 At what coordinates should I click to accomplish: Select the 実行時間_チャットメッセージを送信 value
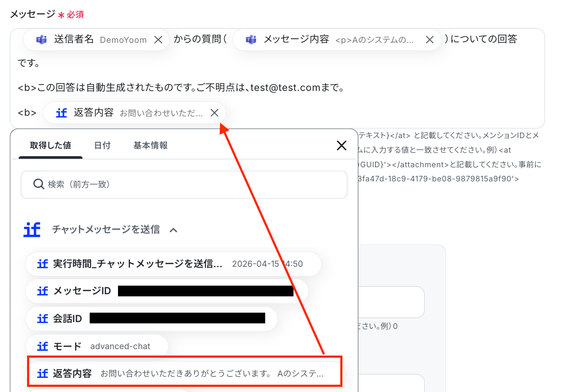[173, 264]
